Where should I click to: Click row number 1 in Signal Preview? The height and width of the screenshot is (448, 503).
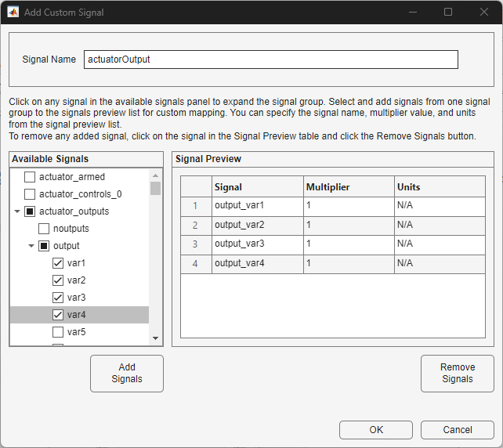[196, 206]
